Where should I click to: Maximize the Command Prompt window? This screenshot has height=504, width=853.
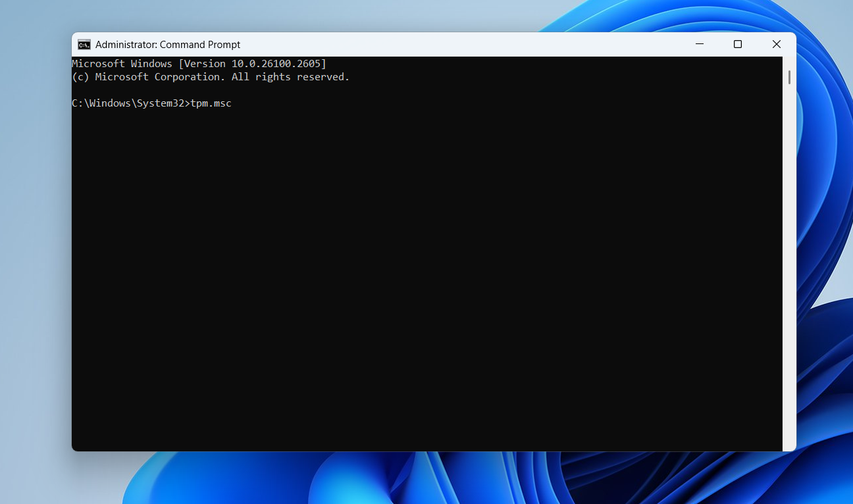[738, 44]
